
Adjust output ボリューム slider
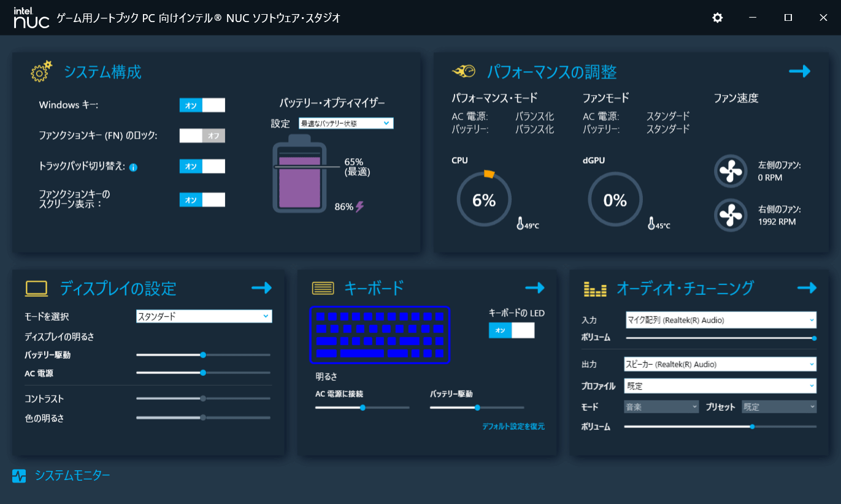pos(720,426)
